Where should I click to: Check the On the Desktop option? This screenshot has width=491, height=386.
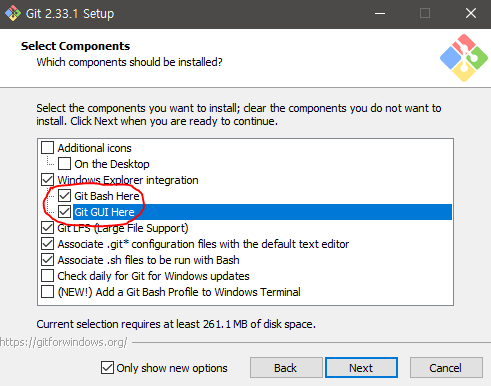(x=64, y=164)
